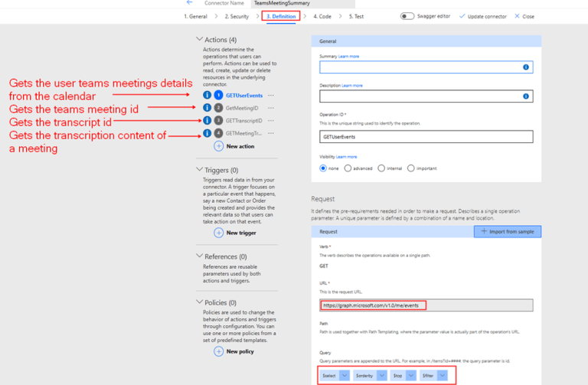Open the $select query parameter dropdown
Viewport: 588px width, 385px height.
[x=345, y=375]
